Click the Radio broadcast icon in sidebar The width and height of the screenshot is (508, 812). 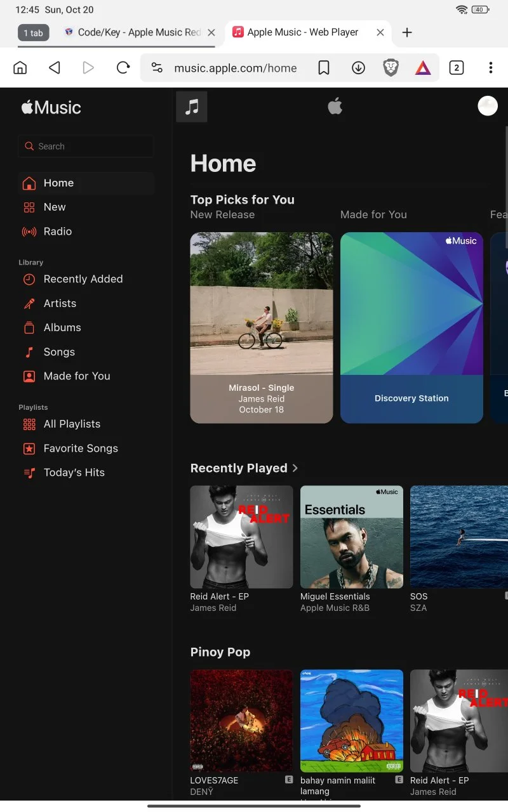(29, 232)
